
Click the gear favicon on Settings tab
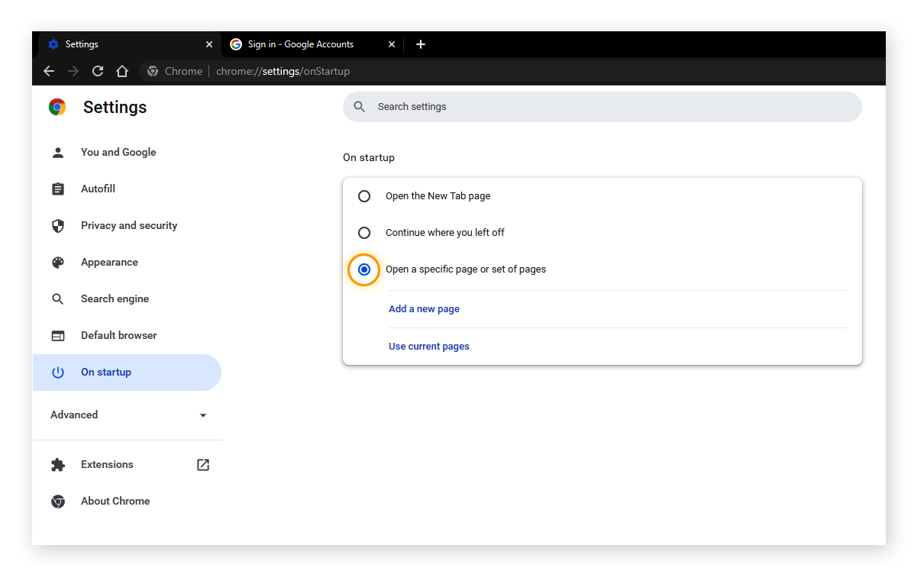click(53, 44)
